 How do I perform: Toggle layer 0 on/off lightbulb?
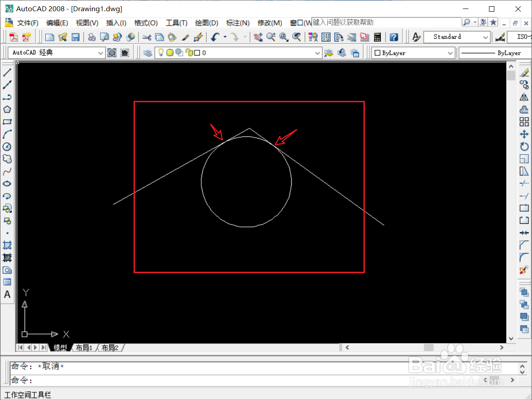coord(161,52)
